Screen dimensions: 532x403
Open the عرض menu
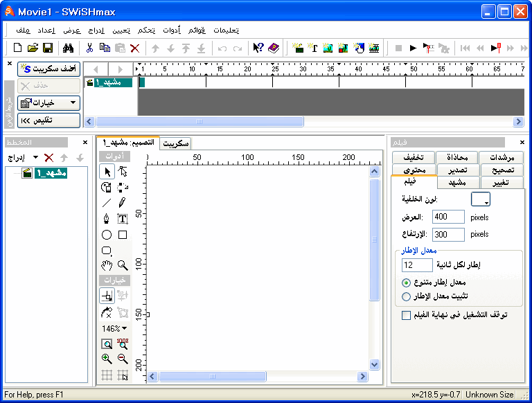tap(72, 30)
